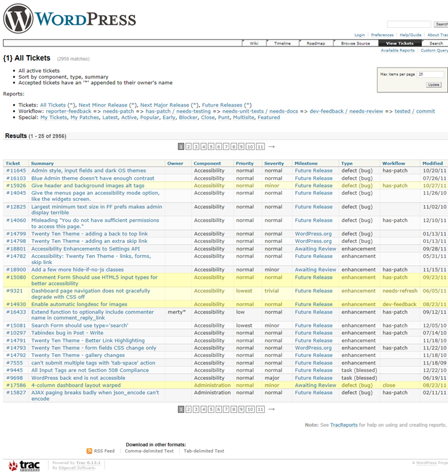Open the Next Minor Release report link

(103, 105)
